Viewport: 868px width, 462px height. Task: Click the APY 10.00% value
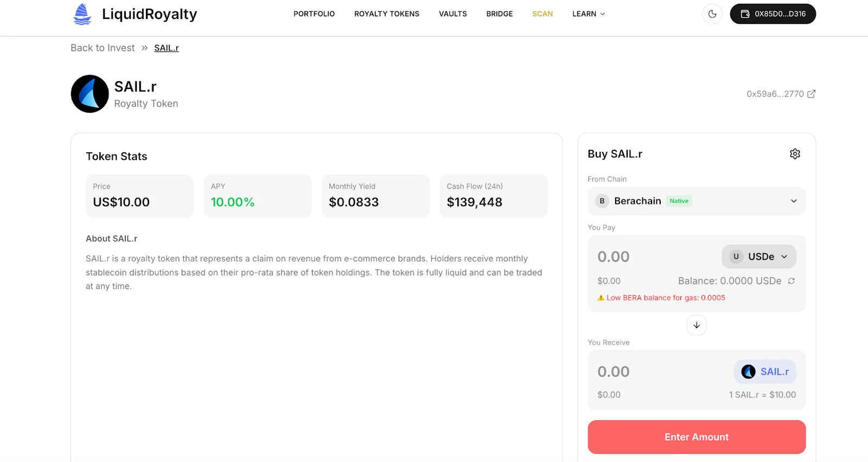tap(233, 202)
